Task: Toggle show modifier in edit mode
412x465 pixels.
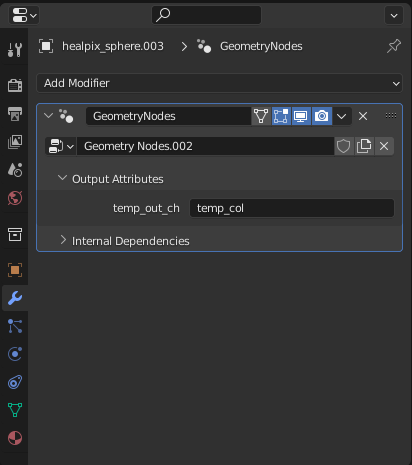Action: [281, 116]
